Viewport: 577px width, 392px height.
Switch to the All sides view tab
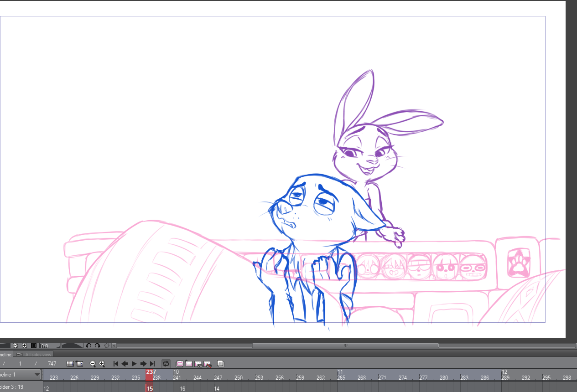click(35, 354)
